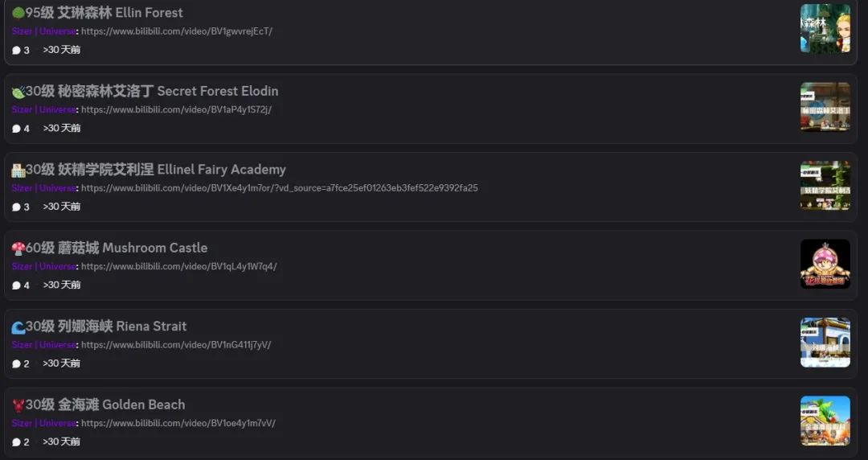Open the Mushroom Castle thumbnail image
868x460 pixels.
(825, 264)
